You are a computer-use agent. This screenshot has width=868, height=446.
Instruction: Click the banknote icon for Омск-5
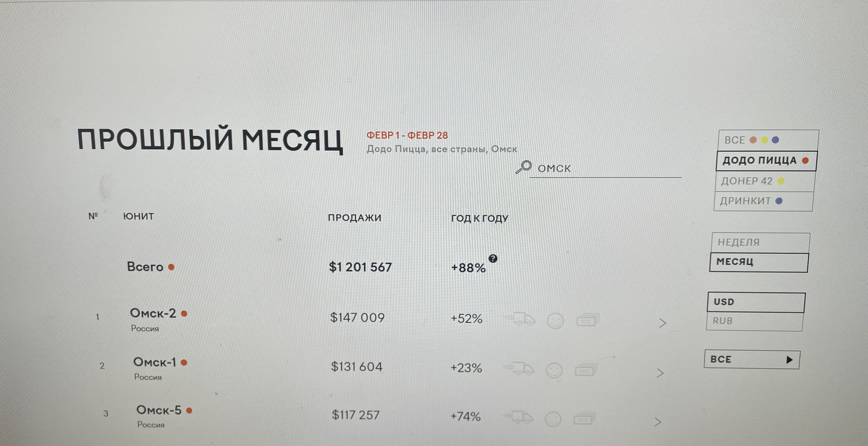(x=584, y=419)
